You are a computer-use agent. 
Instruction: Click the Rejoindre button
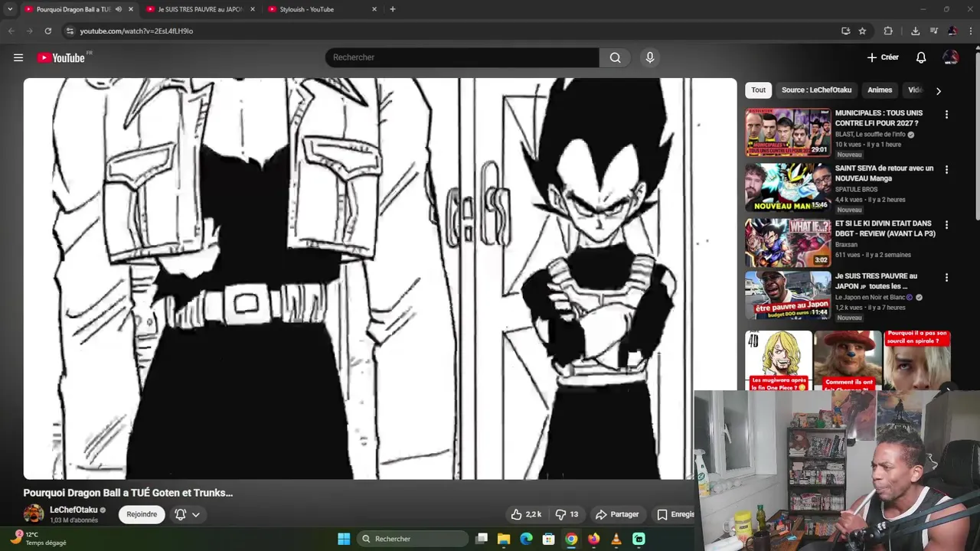tap(142, 514)
